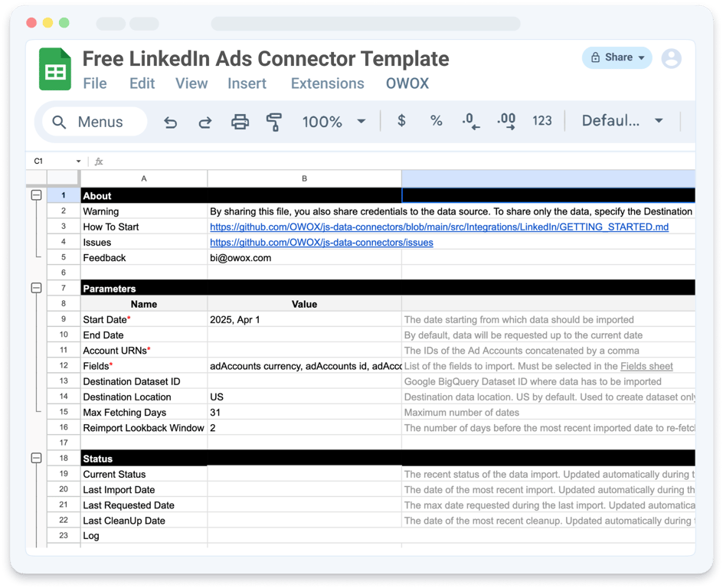Click the 'Status' header cell
The width and height of the screenshot is (723, 588).
[144, 459]
